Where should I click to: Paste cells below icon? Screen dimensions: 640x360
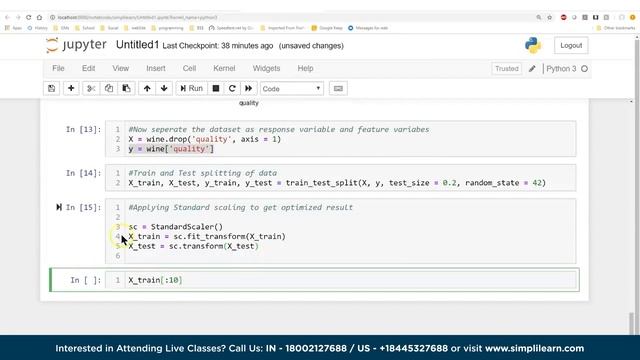click(127, 89)
